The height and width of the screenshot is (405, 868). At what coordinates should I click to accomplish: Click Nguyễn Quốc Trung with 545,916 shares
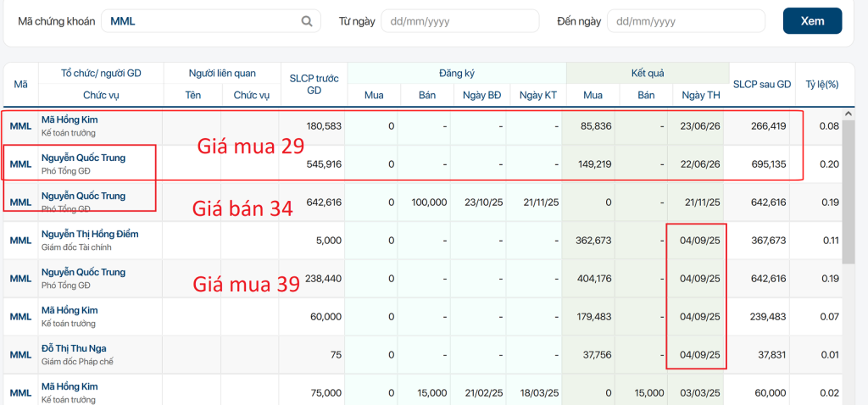(x=84, y=158)
